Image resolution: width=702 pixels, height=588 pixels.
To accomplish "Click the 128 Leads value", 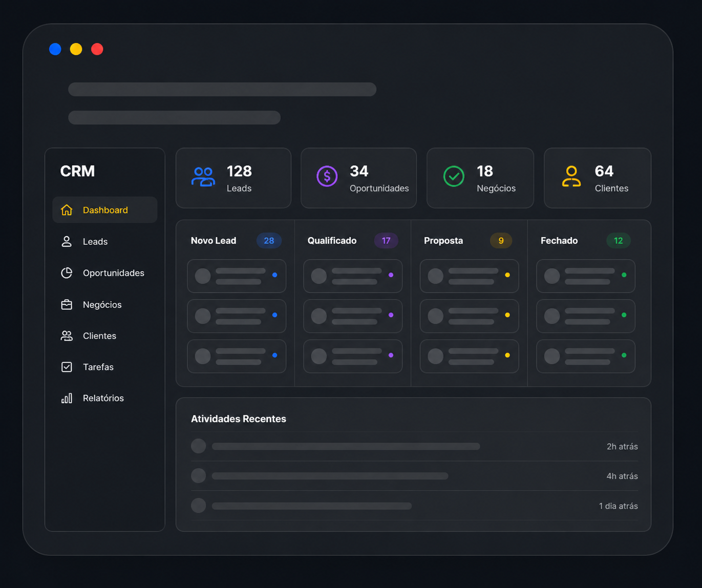I will tap(239, 171).
